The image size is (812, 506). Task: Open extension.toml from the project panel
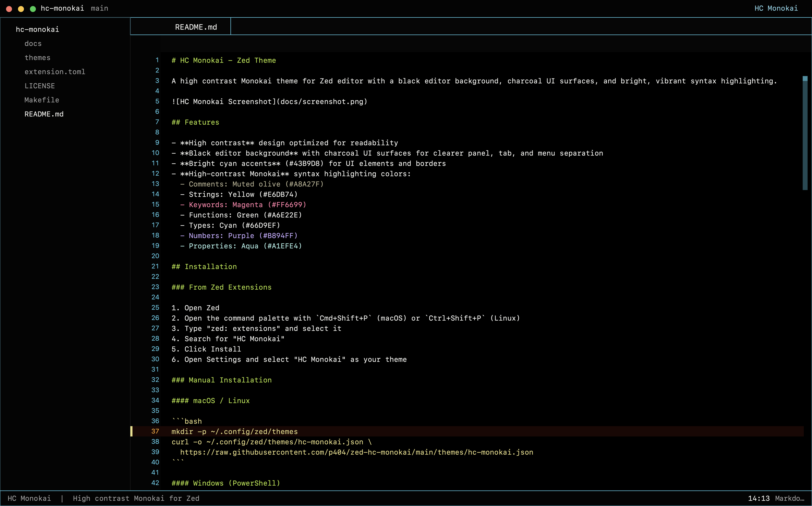pyautogui.click(x=55, y=72)
